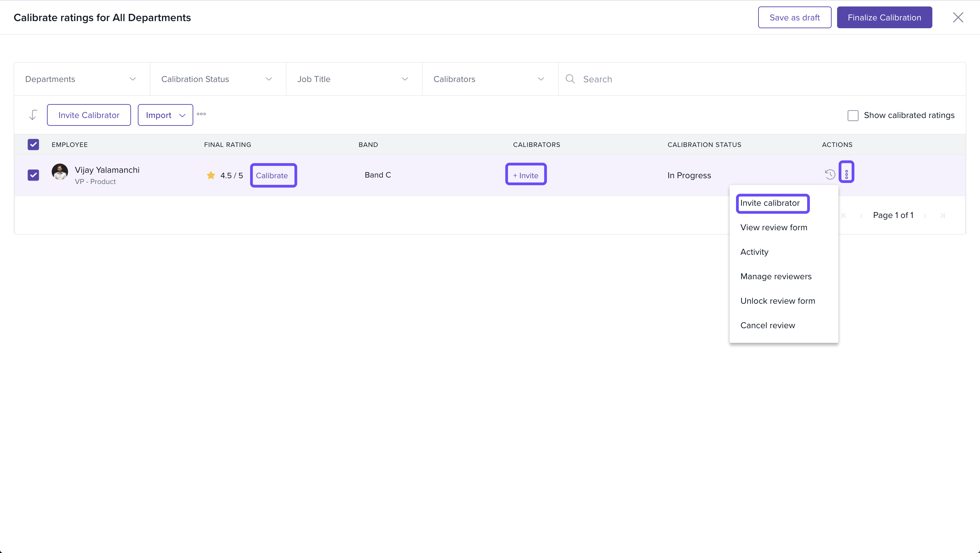Click the activity history clock icon
The width and height of the screenshot is (980, 553).
click(x=830, y=174)
